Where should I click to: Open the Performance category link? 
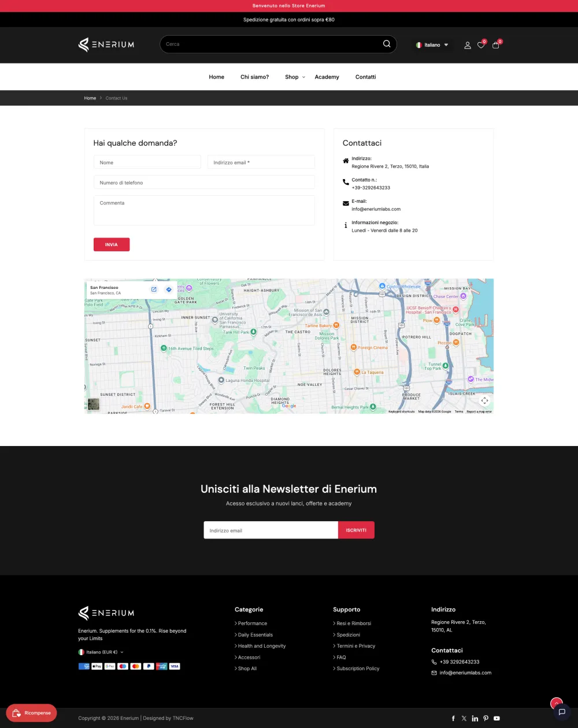pos(253,623)
